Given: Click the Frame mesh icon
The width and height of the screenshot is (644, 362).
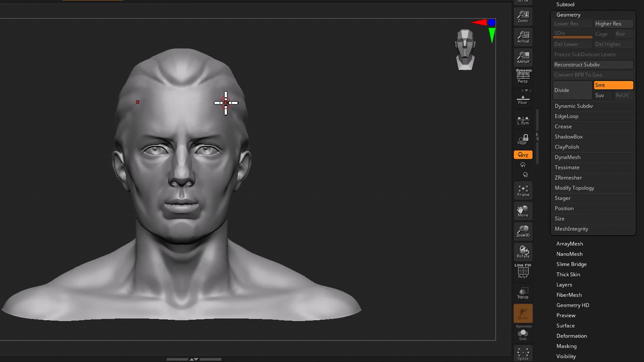Looking at the screenshot, I should (x=523, y=191).
